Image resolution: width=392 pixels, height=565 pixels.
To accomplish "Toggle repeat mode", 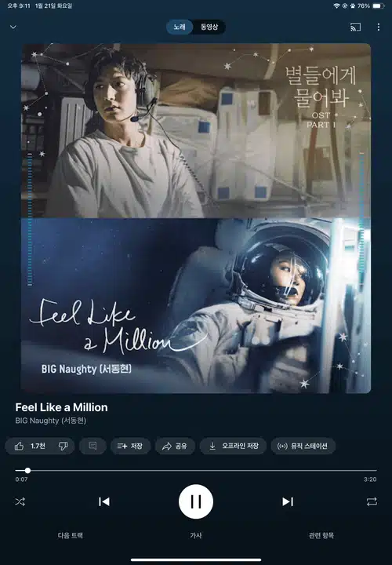I will click(372, 501).
